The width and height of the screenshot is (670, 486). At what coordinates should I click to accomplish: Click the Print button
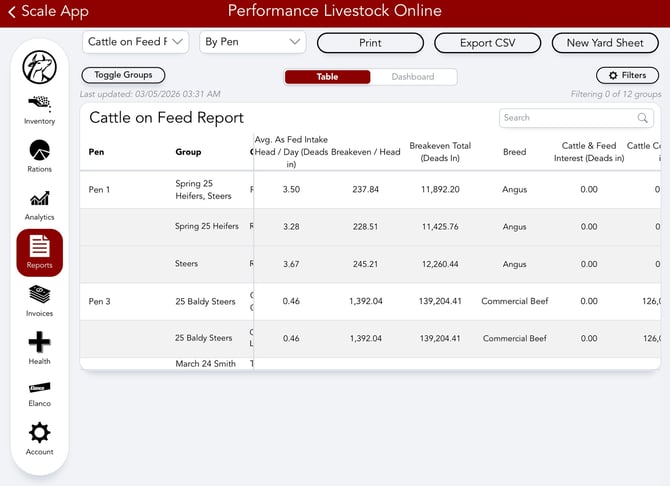point(370,43)
